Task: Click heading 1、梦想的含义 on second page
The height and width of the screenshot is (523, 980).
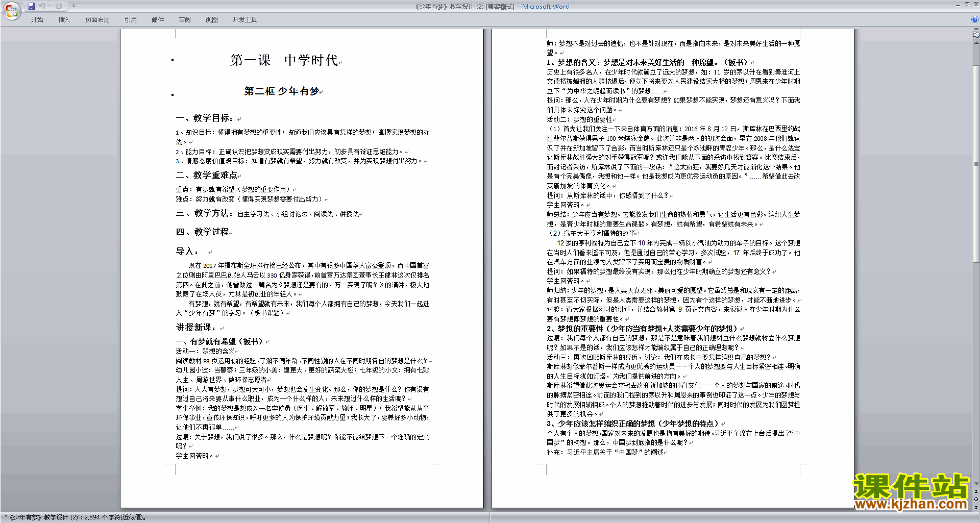Action: click(648, 63)
